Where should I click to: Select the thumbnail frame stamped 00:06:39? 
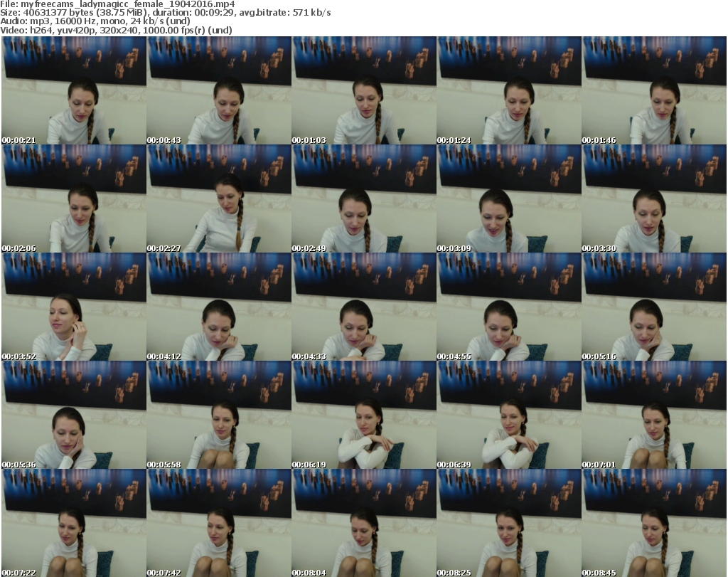(509, 415)
